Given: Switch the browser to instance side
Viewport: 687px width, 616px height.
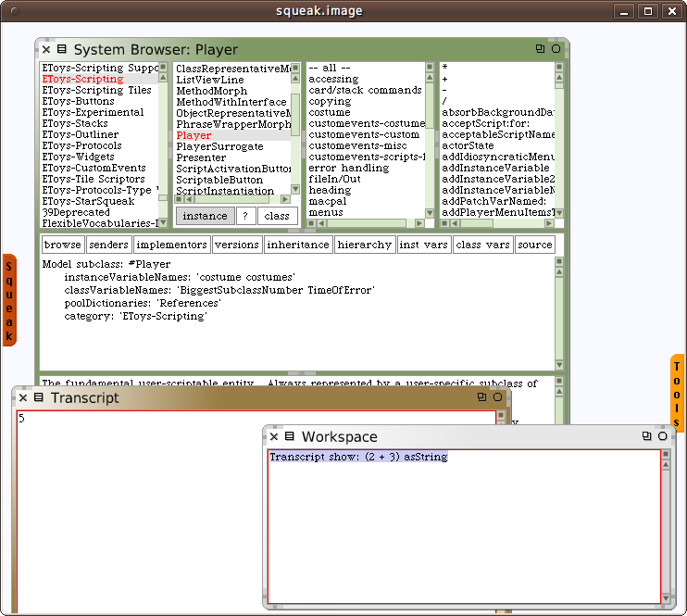Looking at the screenshot, I should coord(205,216).
